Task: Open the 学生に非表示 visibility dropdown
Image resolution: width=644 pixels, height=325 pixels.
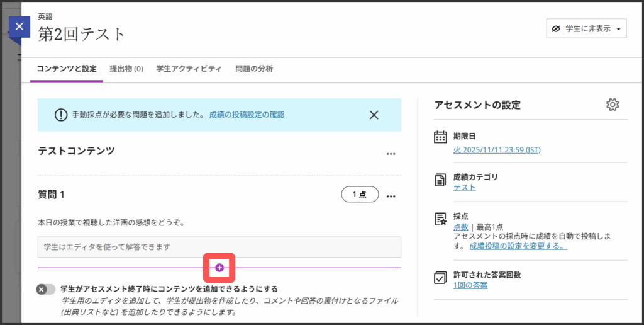Action: click(586, 29)
